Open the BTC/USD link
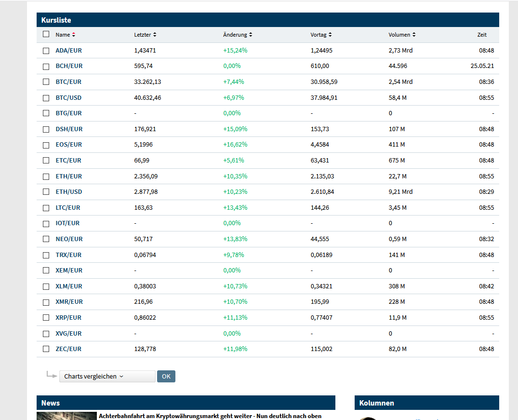 [68, 98]
